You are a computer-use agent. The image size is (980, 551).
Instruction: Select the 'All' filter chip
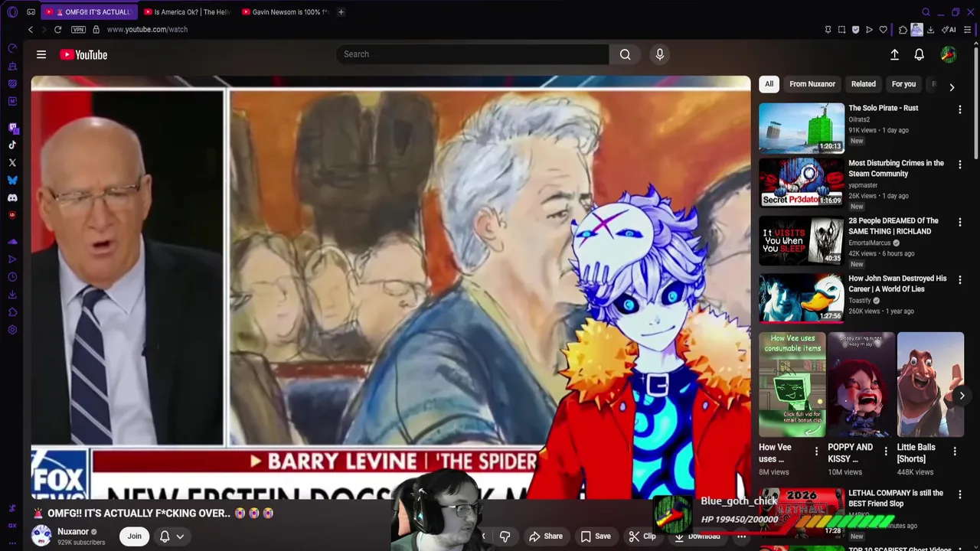click(769, 84)
